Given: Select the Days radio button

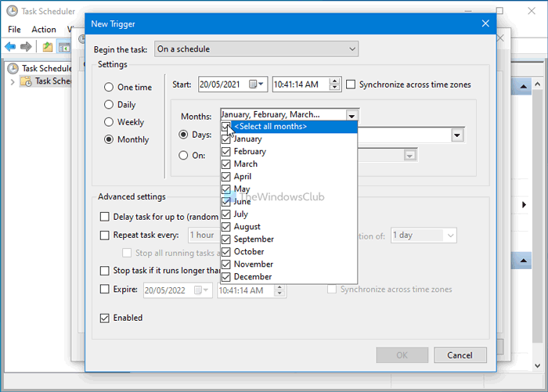Looking at the screenshot, I should tap(183, 135).
